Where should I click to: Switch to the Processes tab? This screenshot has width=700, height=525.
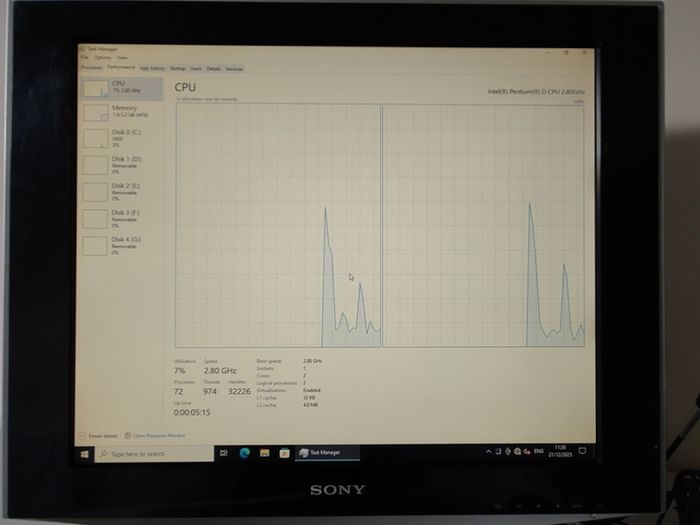92,67
